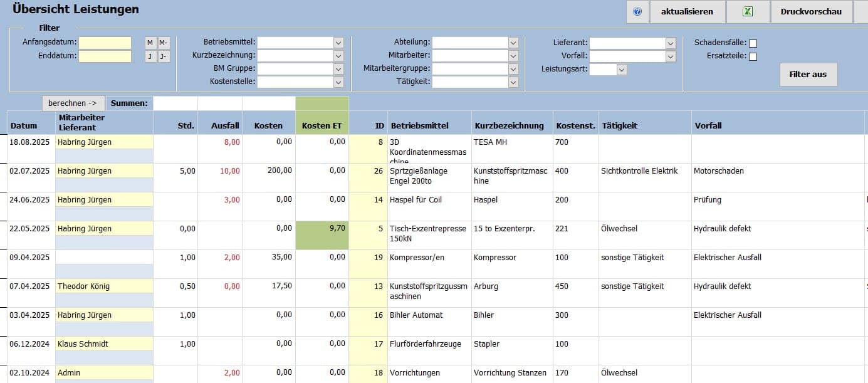Click the M- previous month button
This screenshot has width=868, height=383.
[x=164, y=43]
